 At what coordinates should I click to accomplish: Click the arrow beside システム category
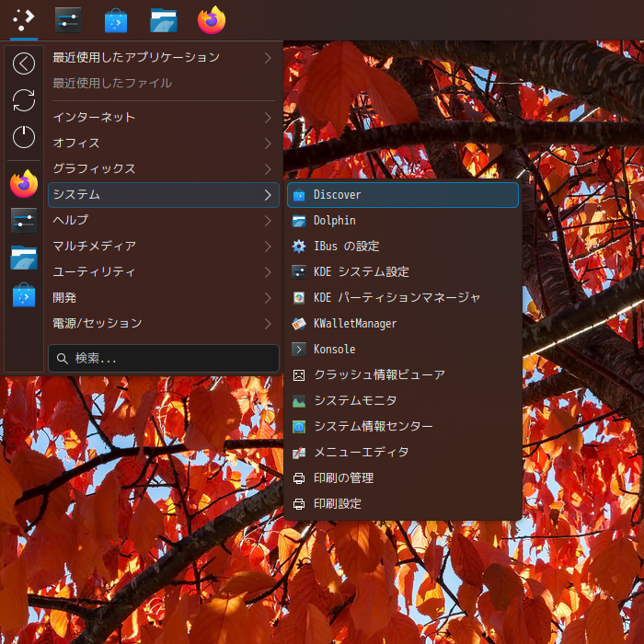(x=268, y=195)
